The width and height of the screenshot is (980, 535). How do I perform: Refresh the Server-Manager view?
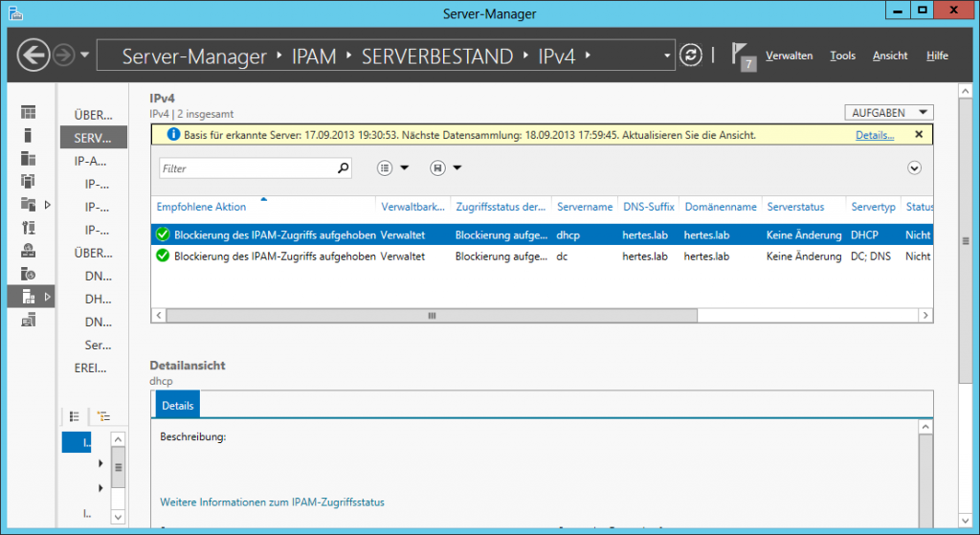[x=690, y=56]
